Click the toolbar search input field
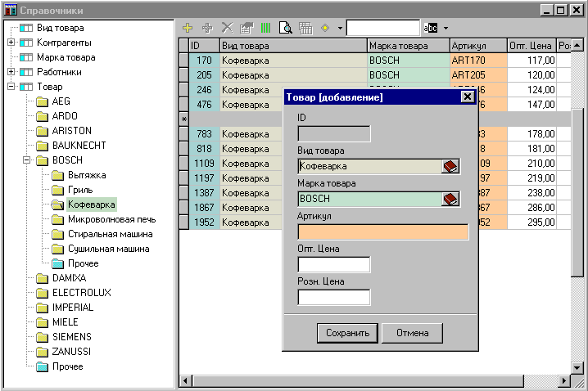 (383, 28)
